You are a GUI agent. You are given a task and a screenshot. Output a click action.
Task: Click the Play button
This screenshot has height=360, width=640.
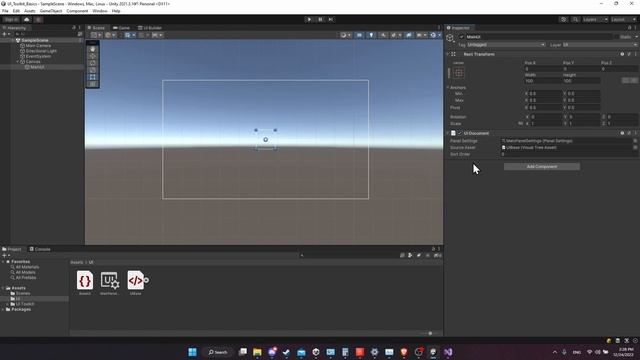click(x=309, y=19)
